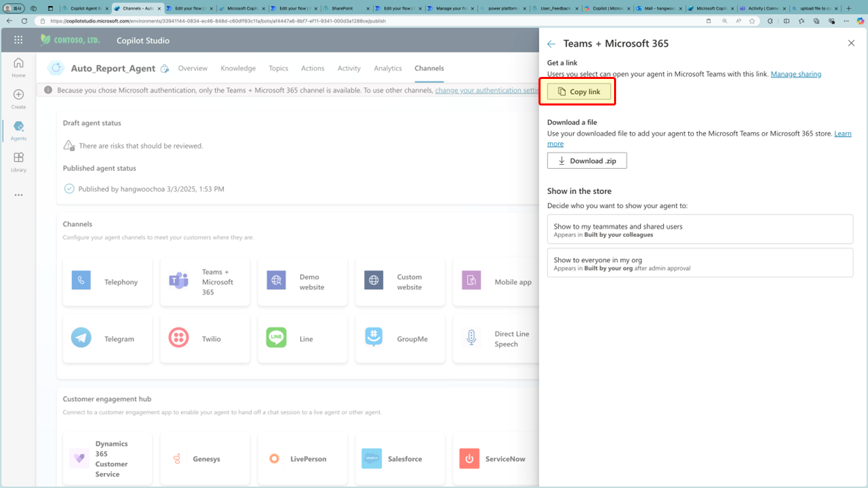This screenshot has height=488, width=868.
Task: Click the Mobile app channel icon
Action: pos(471,280)
